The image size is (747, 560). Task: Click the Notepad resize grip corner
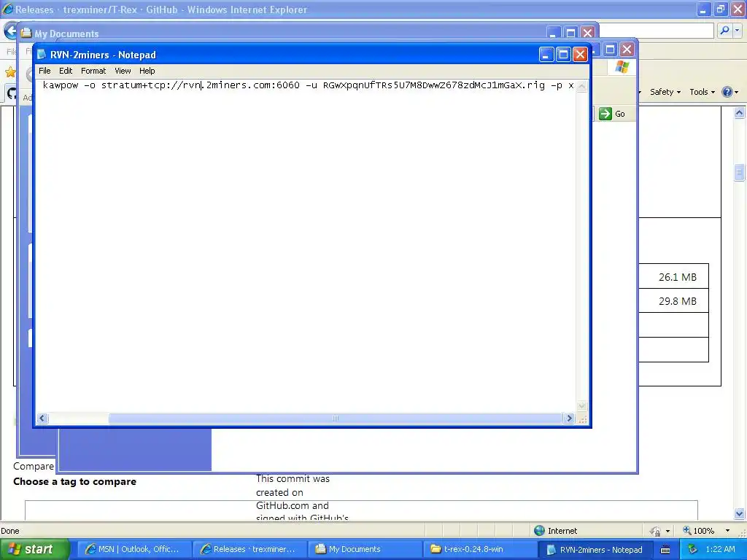click(x=582, y=419)
